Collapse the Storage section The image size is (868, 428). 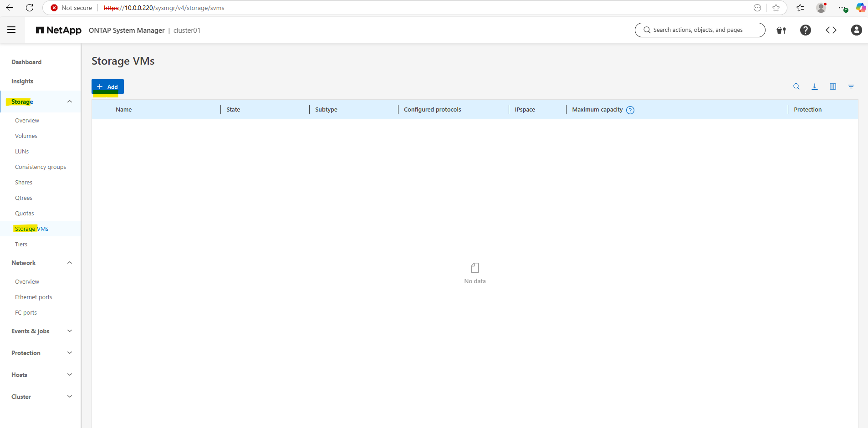(70, 102)
